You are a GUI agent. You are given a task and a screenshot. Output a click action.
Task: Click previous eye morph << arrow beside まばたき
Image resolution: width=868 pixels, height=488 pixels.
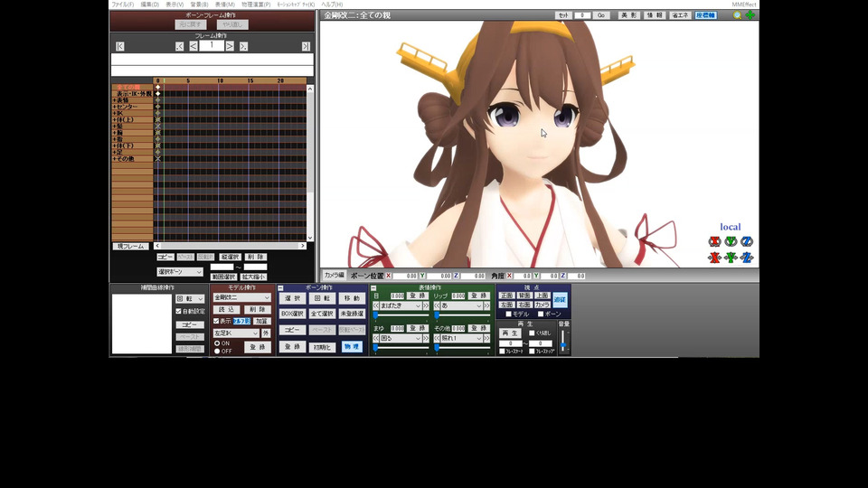point(376,306)
